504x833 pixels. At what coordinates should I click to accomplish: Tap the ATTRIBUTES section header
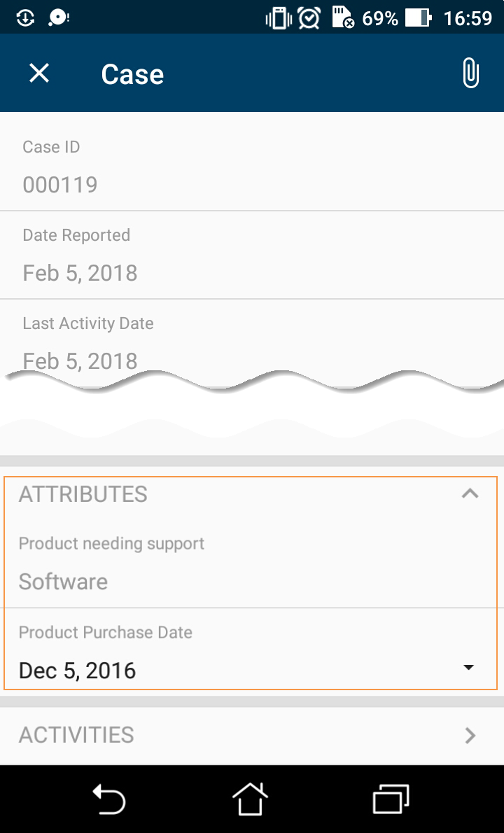click(83, 494)
